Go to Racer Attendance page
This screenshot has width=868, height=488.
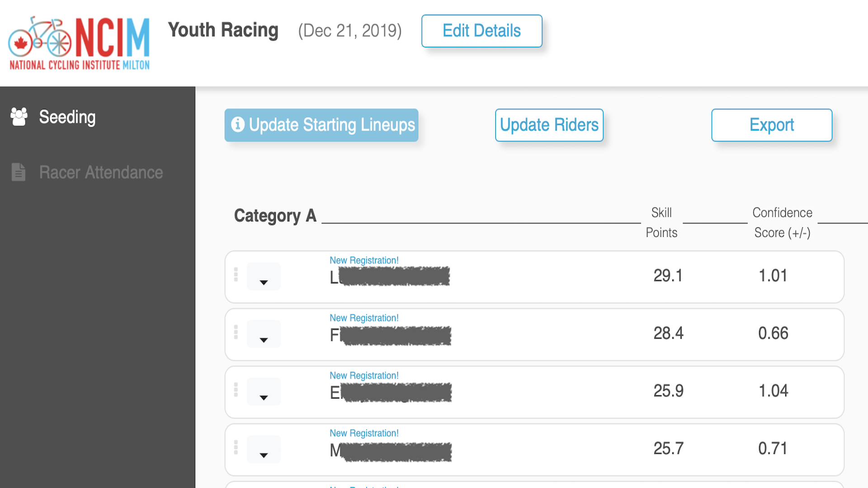[x=101, y=172]
